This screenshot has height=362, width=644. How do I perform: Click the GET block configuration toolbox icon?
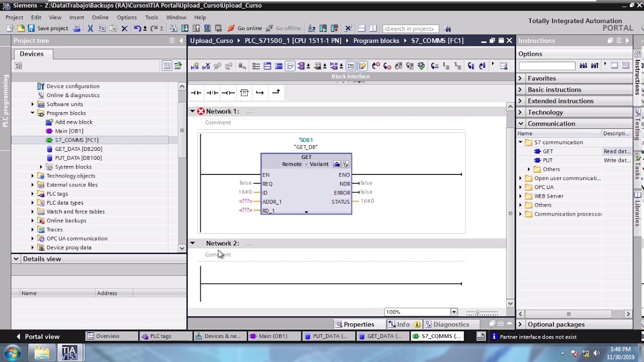(x=337, y=164)
